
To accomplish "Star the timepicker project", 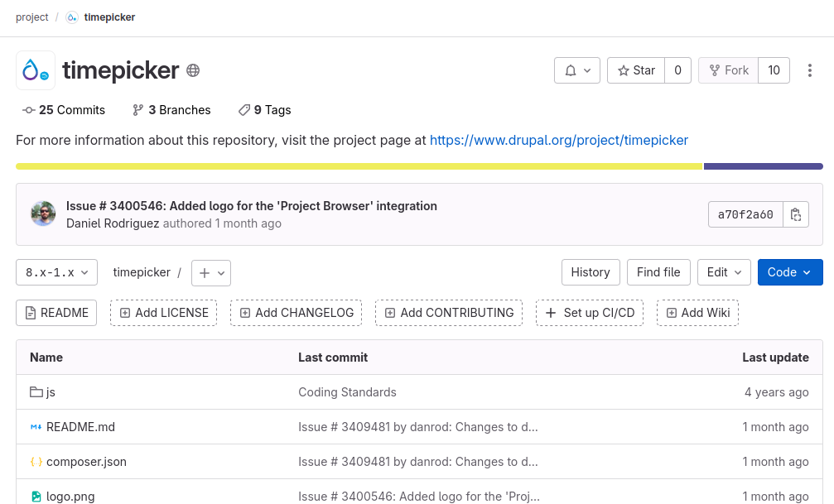I will pyautogui.click(x=636, y=70).
